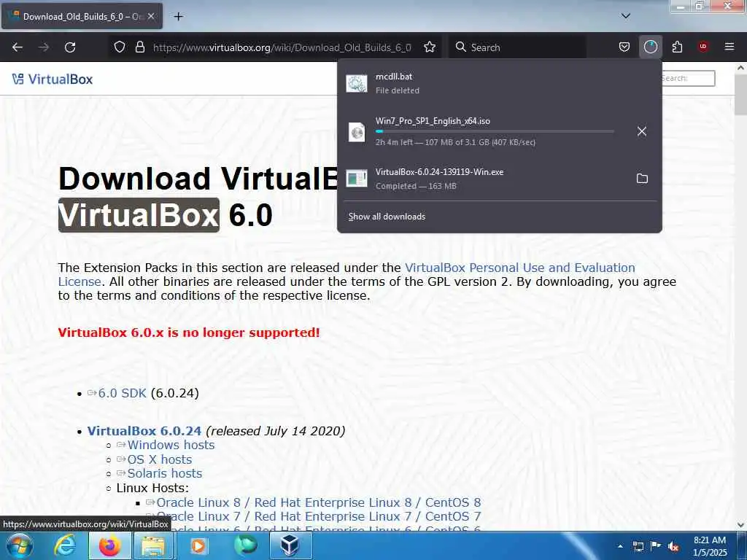
Task: Click the page vertical scrollbar thumb
Action: pyautogui.click(x=740, y=95)
